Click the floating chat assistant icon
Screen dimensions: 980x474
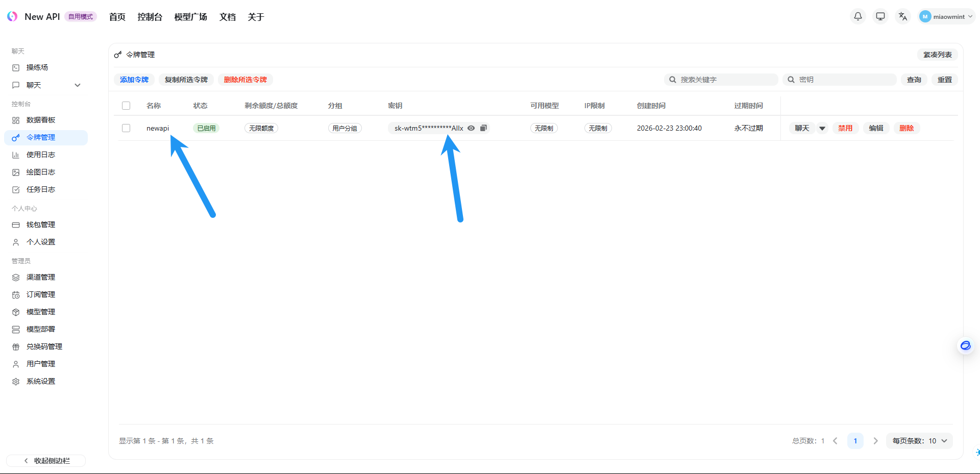tap(965, 346)
